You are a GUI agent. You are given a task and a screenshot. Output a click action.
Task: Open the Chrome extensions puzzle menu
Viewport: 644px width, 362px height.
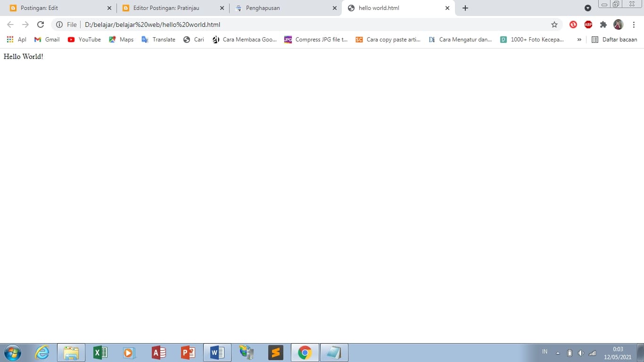point(603,25)
